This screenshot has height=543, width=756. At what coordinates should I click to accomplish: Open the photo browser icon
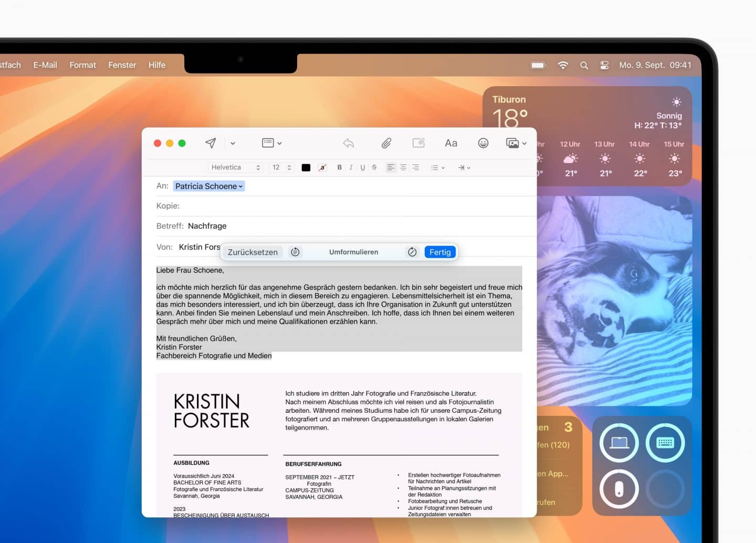(513, 142)
